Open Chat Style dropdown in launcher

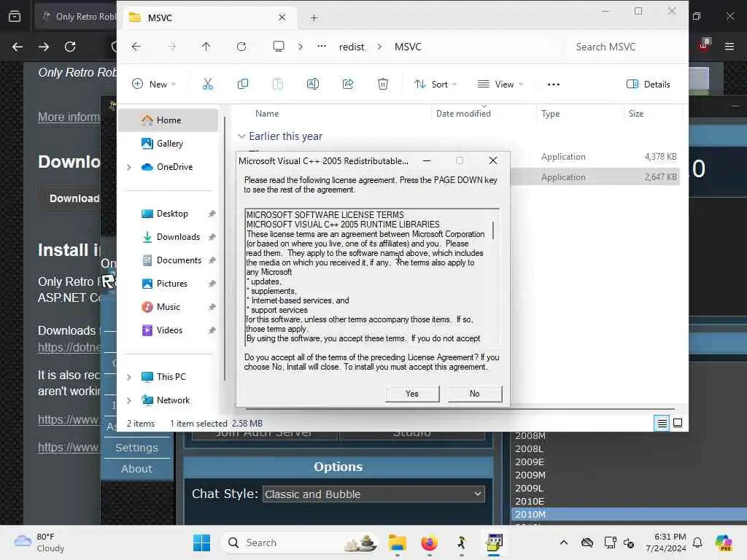[x=373, y=494]
